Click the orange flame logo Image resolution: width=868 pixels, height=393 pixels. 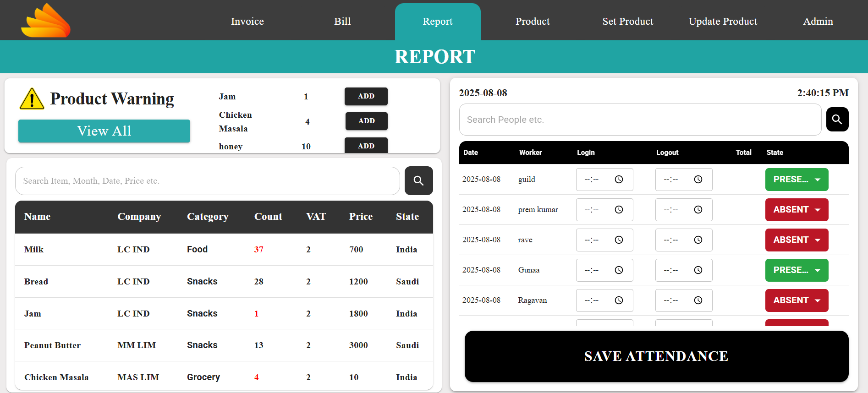click(x=46, y=21)
